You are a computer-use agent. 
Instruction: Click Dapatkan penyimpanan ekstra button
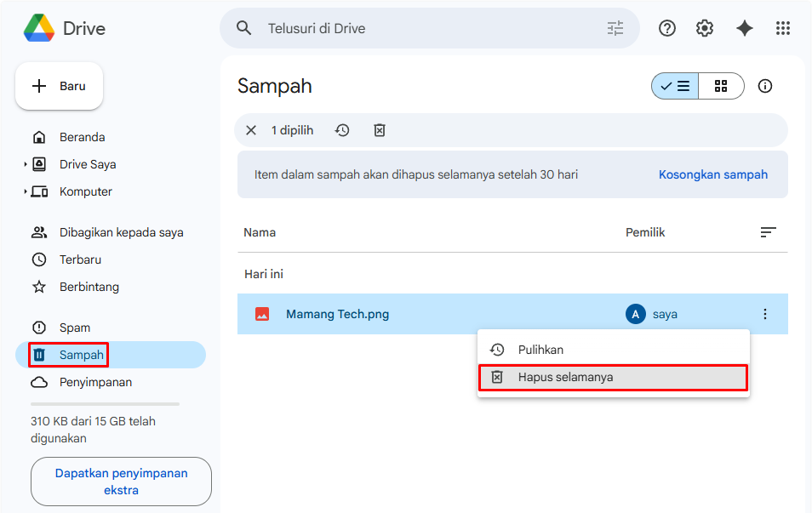[x=121, y=482]
